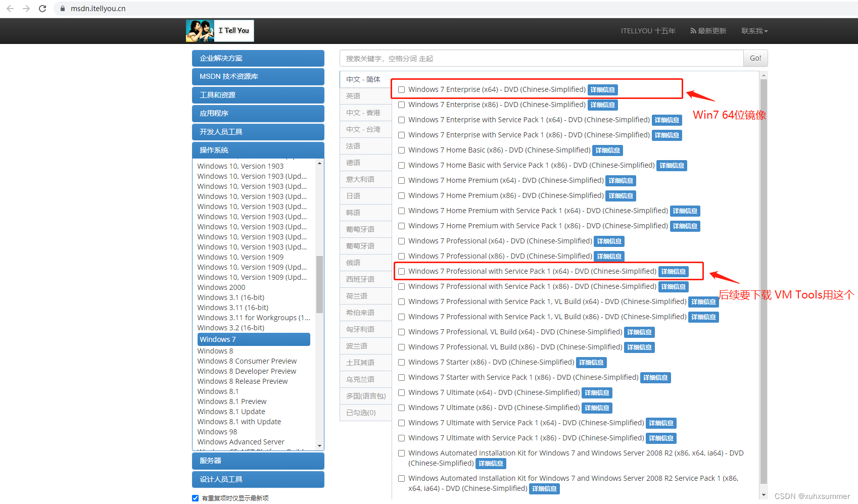Select Windows 7 in the OS list

pos(254,339)
